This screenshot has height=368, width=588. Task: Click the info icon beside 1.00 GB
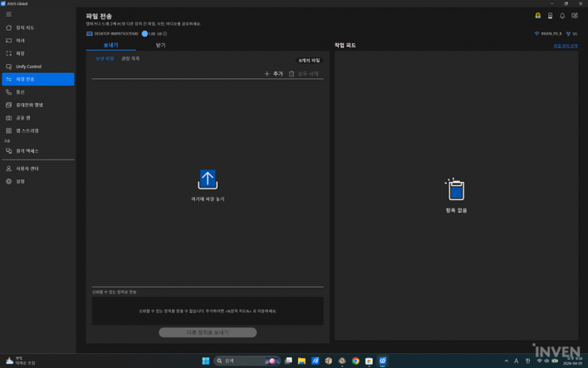[165, 34]
